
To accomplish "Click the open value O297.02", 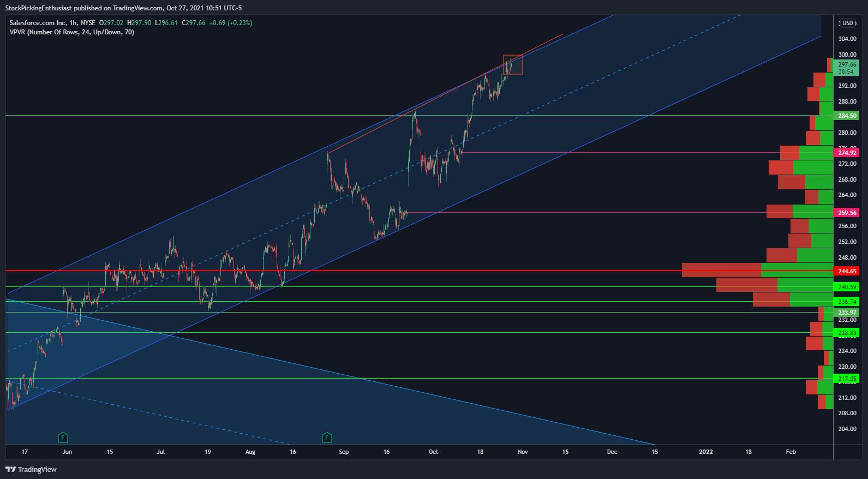I will tap(111, 23).
